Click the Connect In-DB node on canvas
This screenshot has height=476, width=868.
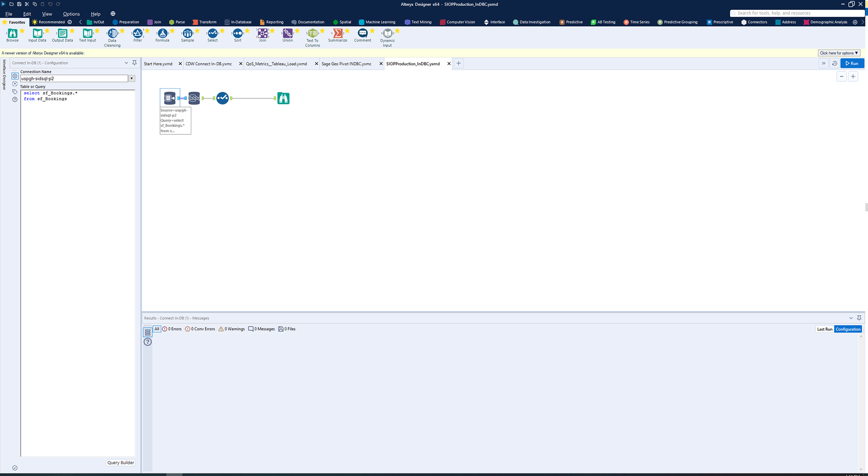tap(170, 98)
